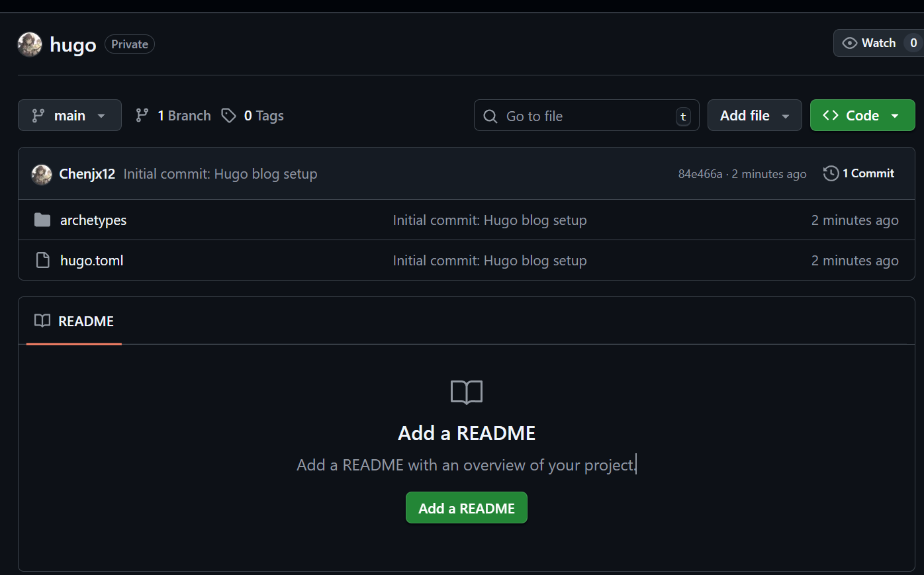This screenshot has width=924, height=575.
Task: Click the eye icon in Watch button
Action: point(849,43)
